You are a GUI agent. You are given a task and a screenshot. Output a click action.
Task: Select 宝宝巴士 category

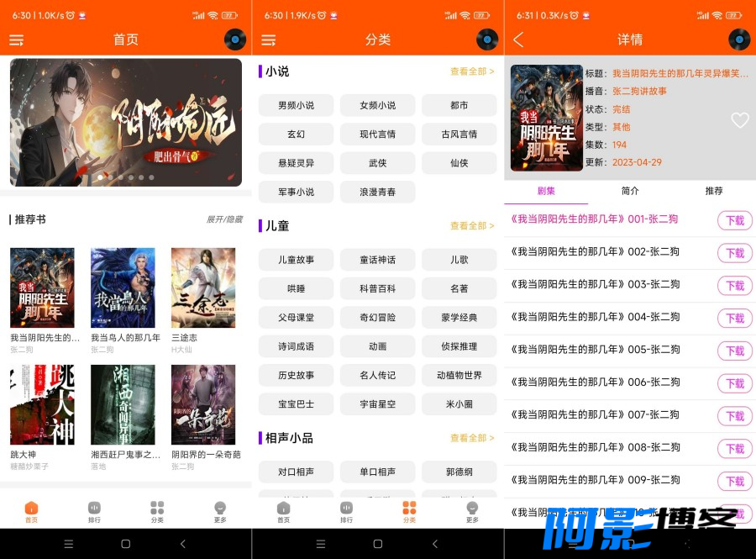tap(296, 404)
